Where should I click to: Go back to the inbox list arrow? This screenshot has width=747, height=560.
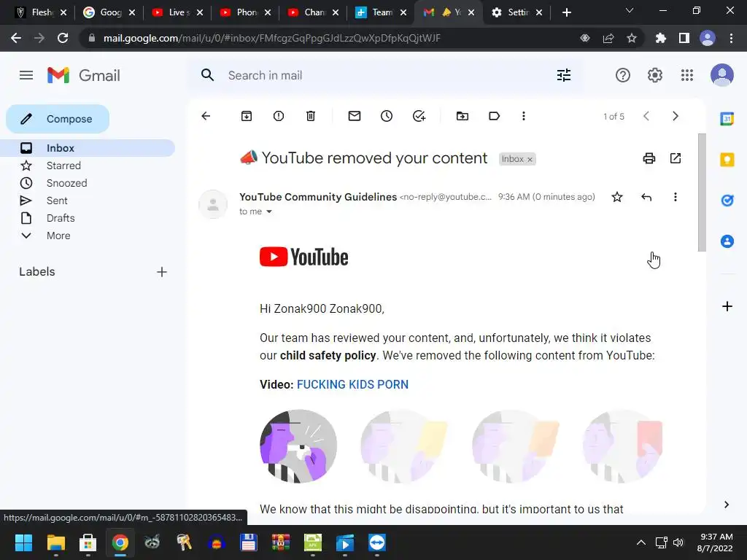tap(206, 116)
